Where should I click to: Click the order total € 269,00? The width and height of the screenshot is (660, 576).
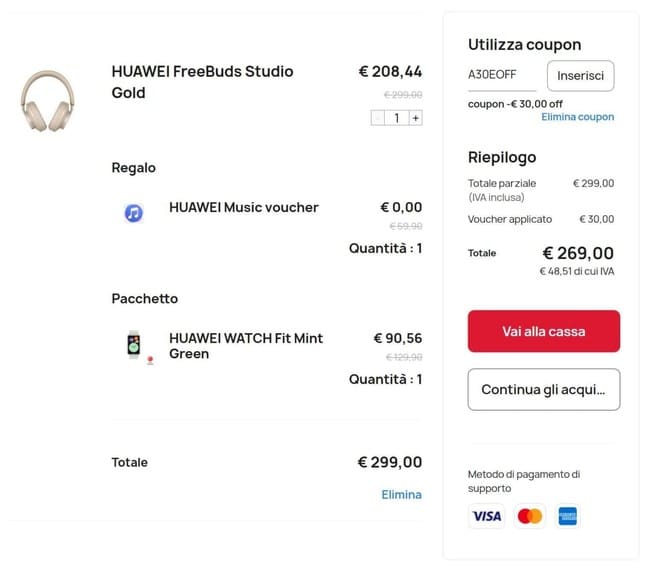pos(578,253)
